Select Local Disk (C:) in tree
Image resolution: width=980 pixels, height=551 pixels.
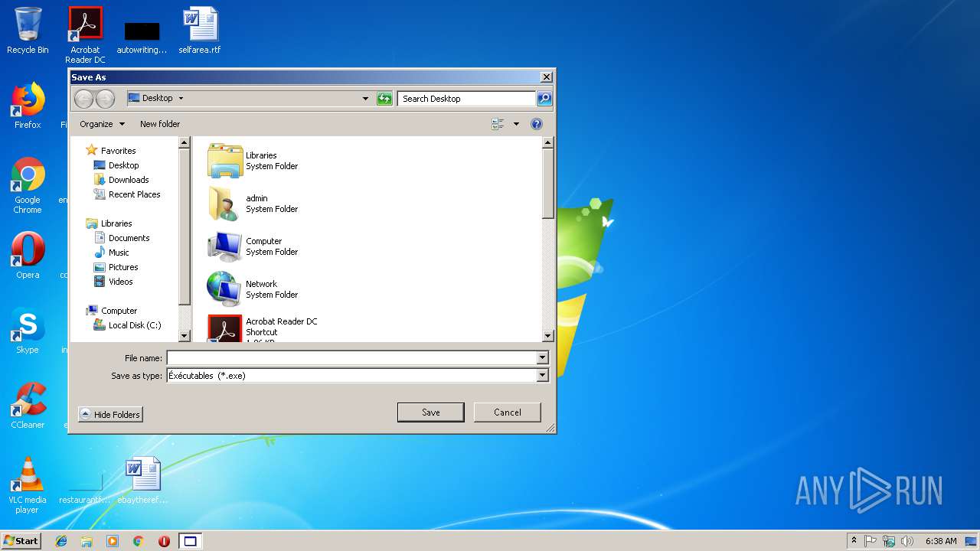click(x=127, y=325)
